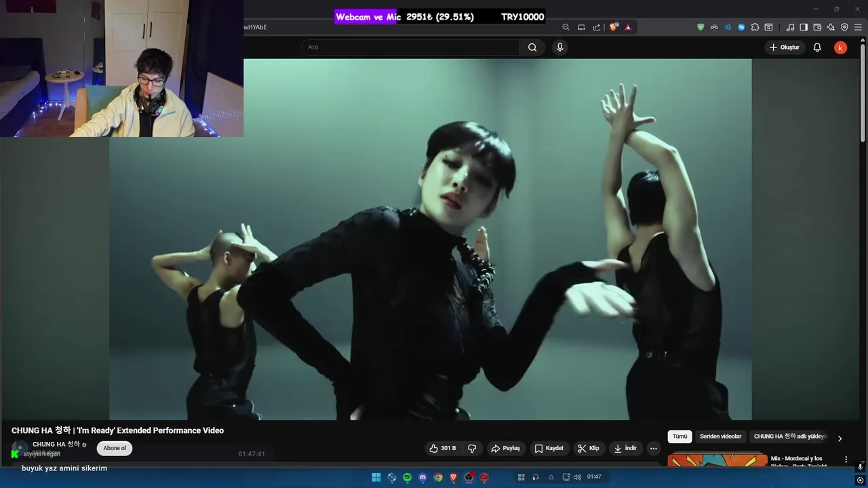The image size is (868, 488).
Task: Select the CHUNG HA 청하 adlı yükleyen chip
Action: (x=790, y=436)
